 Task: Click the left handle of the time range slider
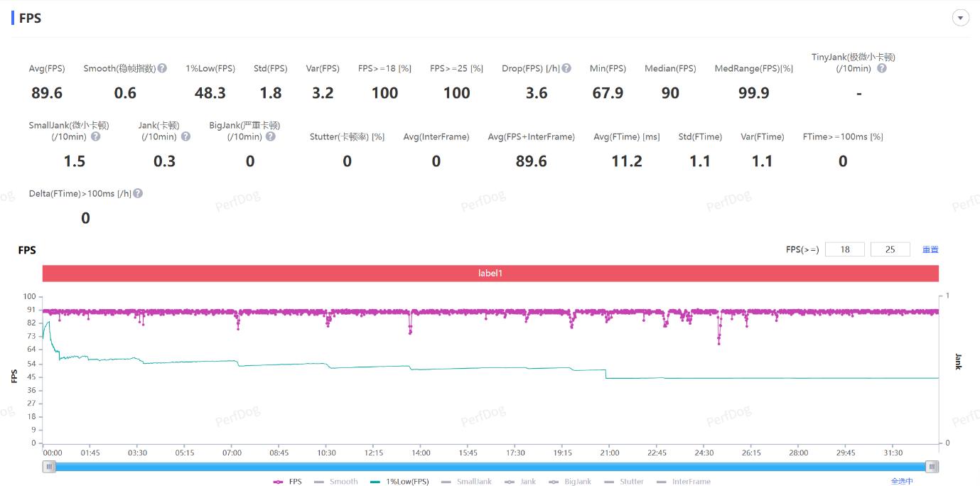[49, 467]
